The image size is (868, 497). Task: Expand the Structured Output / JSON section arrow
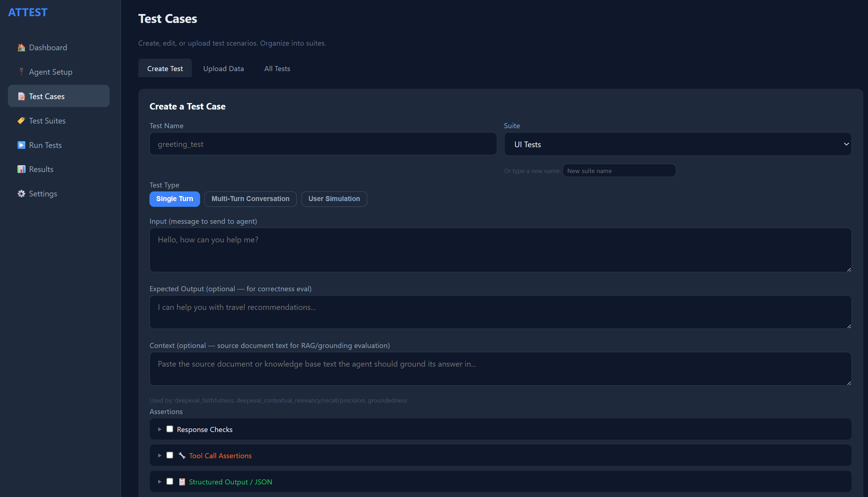[160, 482]
